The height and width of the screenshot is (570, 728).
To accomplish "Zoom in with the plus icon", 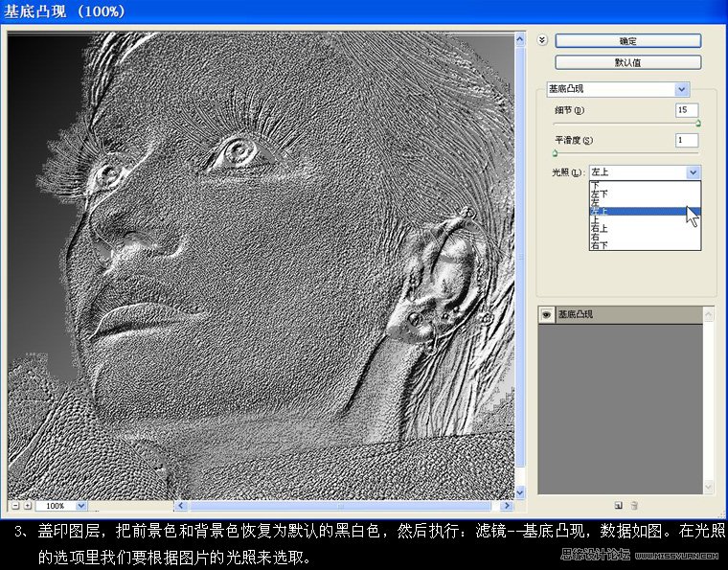I will (28, 506).
